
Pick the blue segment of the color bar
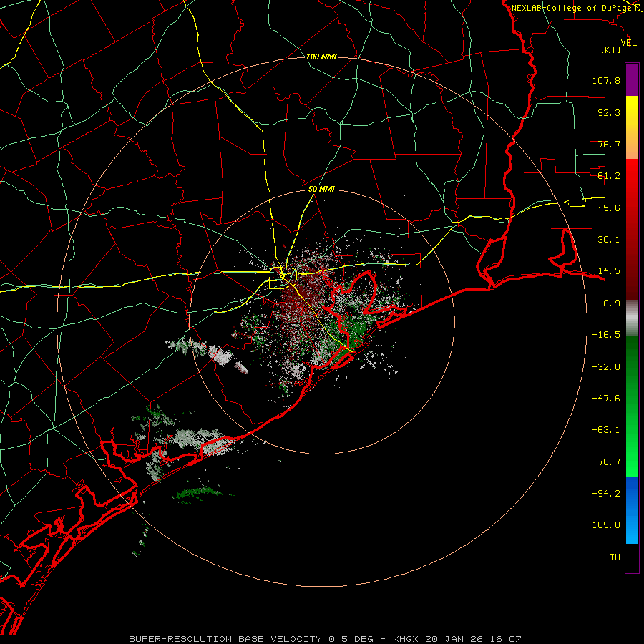(632, 510)
